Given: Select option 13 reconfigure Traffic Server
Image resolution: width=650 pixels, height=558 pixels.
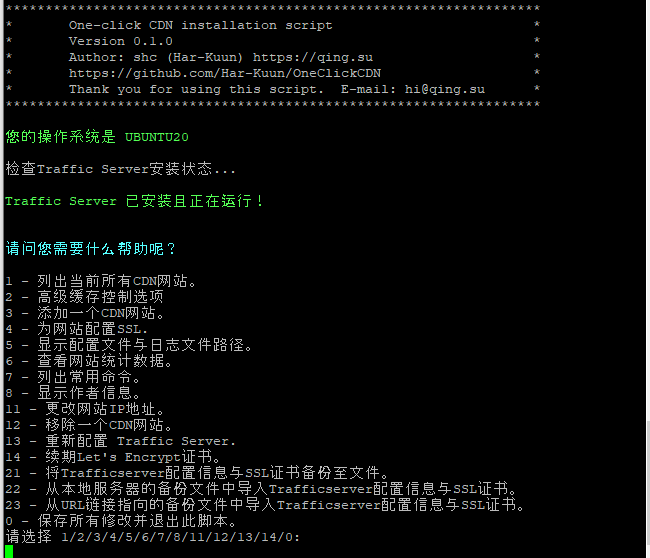Looking at the screenshot, I should [121, 441].
